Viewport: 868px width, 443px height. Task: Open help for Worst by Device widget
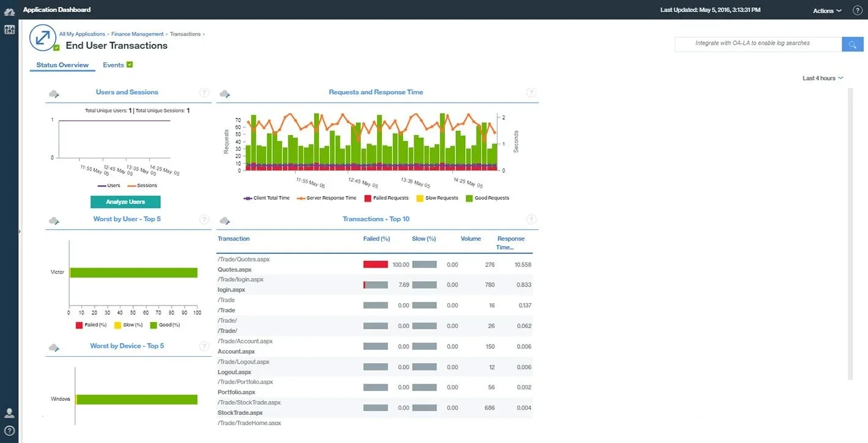(204, 346)
